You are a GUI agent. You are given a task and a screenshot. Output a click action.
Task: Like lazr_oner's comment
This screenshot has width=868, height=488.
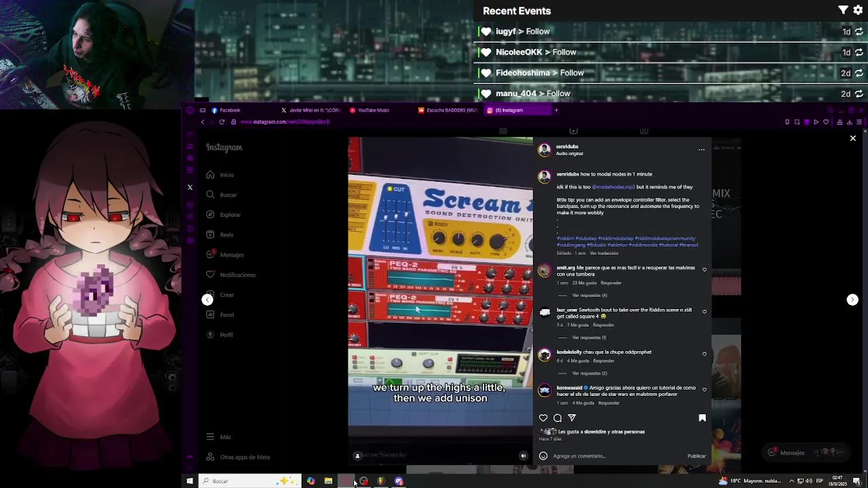pos(704,312)
